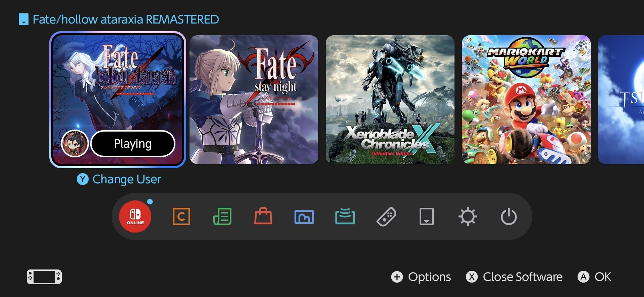Click the A button icon beside OK
Viewport: 644px width, 297px height.
click(x=584, y=277)
